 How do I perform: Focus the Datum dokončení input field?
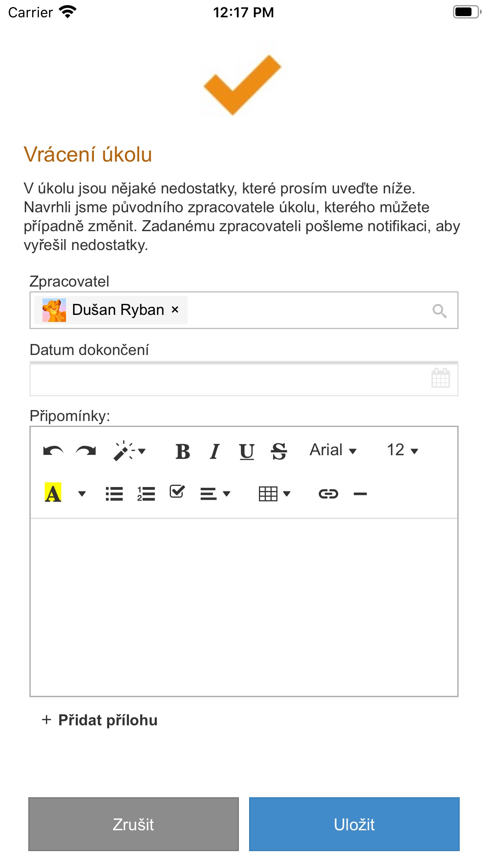click(244, 379)
